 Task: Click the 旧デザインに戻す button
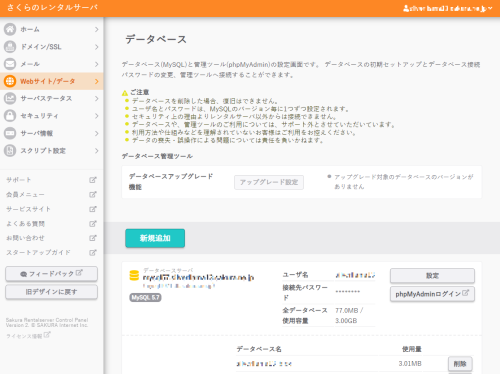point(51,292)
